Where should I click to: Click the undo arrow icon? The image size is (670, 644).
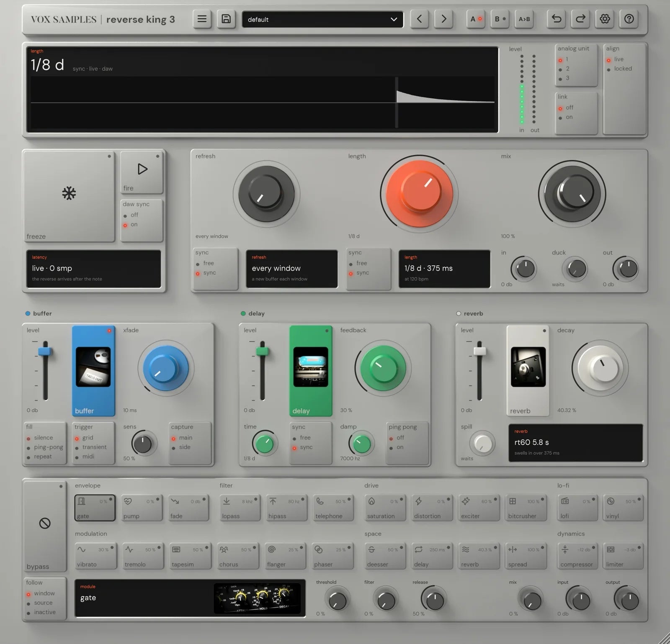click(556, 19)
